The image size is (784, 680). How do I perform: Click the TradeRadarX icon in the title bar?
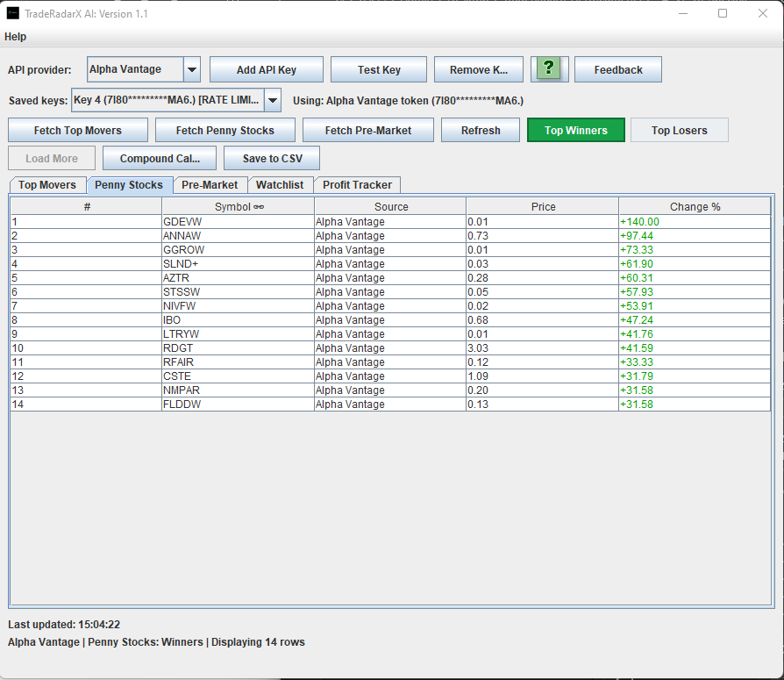(11, 13)
